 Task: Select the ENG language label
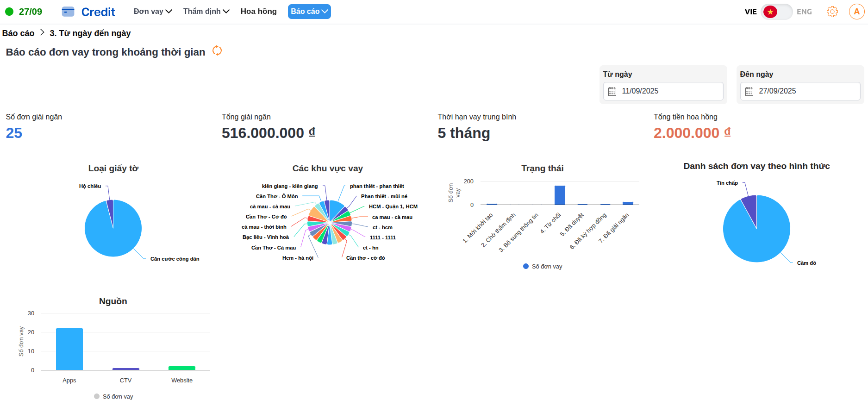pyautogui.click(x=804, y=12)
